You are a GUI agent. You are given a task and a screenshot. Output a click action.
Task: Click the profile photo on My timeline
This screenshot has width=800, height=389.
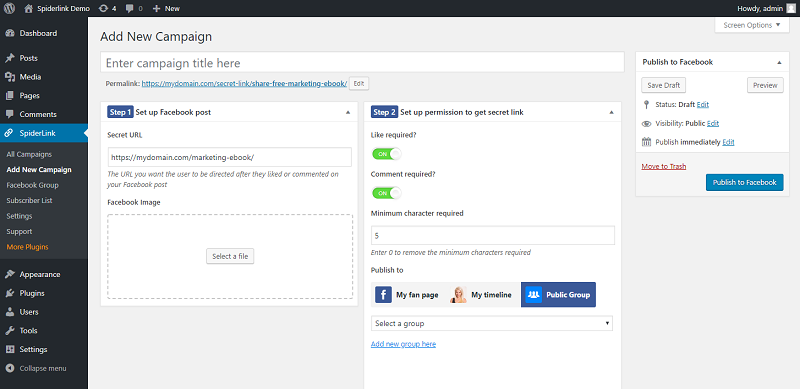(458, 295)
